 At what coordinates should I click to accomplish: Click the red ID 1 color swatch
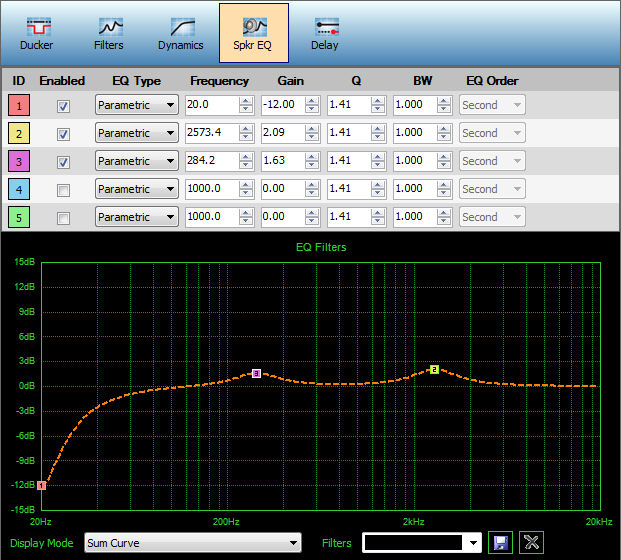coord(19,105)
